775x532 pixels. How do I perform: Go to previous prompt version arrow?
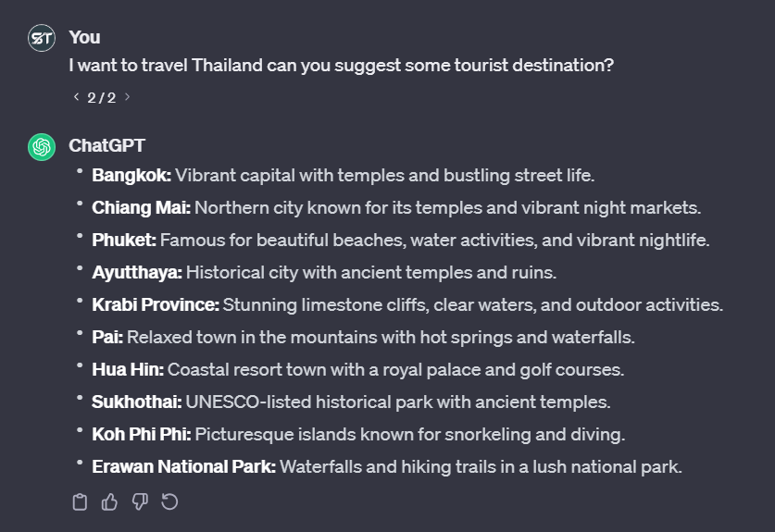point(76,97)
